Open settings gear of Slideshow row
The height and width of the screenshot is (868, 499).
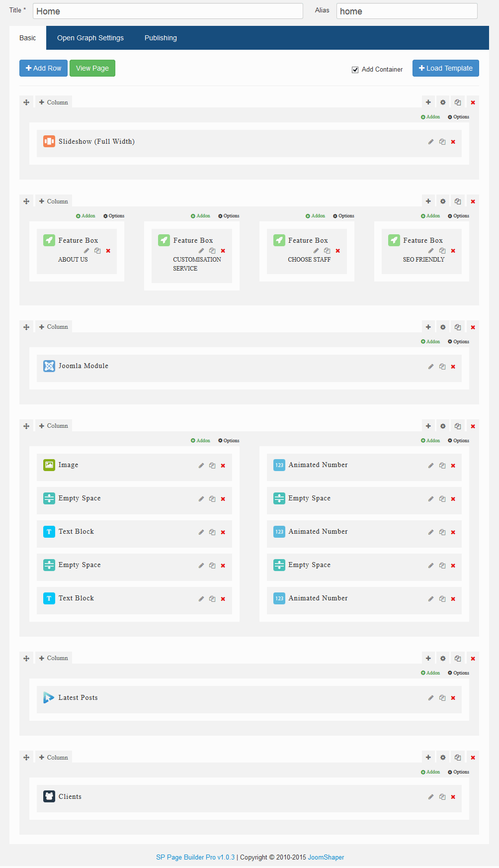tap(443, 102)
